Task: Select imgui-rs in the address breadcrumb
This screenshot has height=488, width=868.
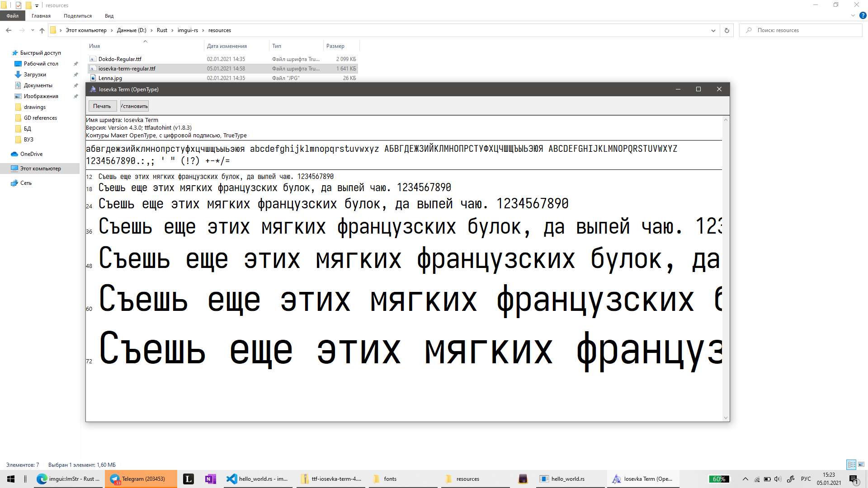Action: coord(188,30)
